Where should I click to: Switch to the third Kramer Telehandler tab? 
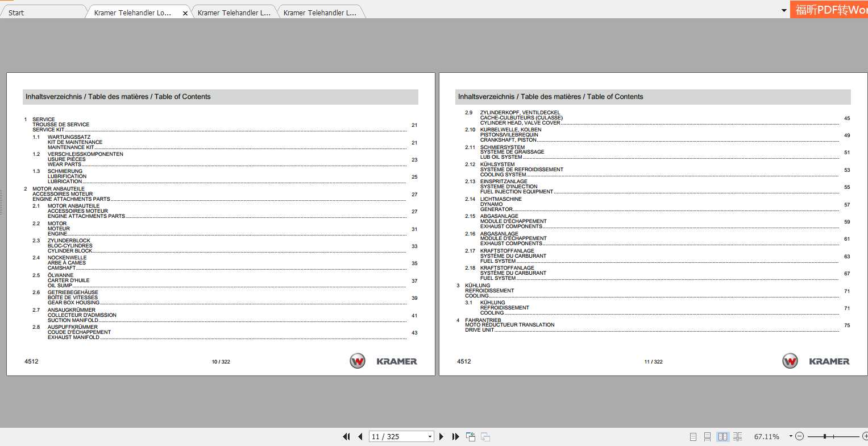click(x=320, y=13)
